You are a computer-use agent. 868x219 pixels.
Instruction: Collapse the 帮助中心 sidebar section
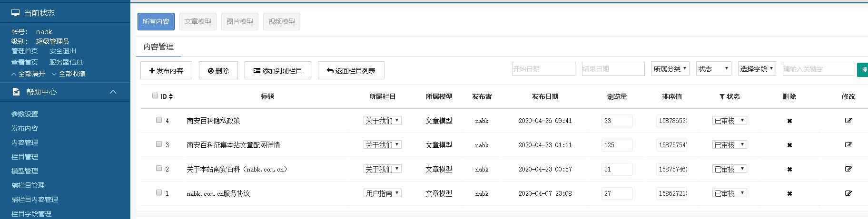click(x=113, y=92)
